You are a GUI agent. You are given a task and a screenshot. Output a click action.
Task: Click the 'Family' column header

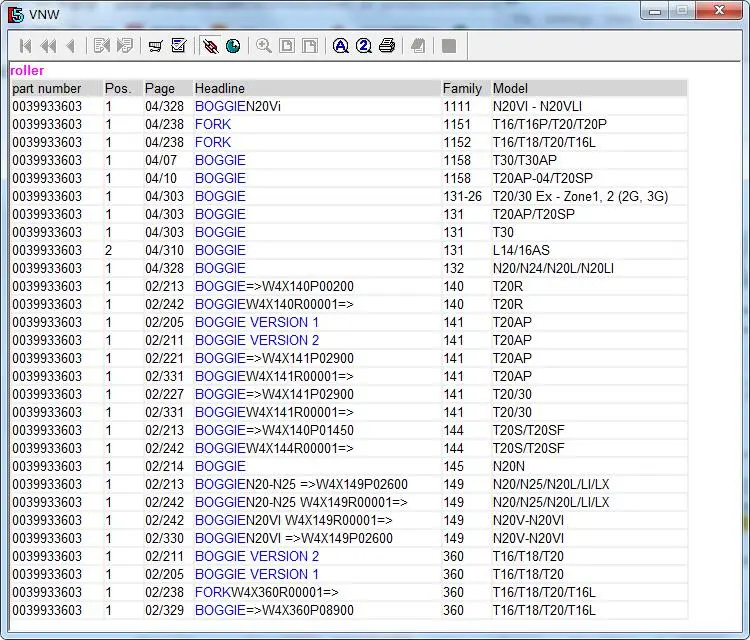click(x=462, y=88)
